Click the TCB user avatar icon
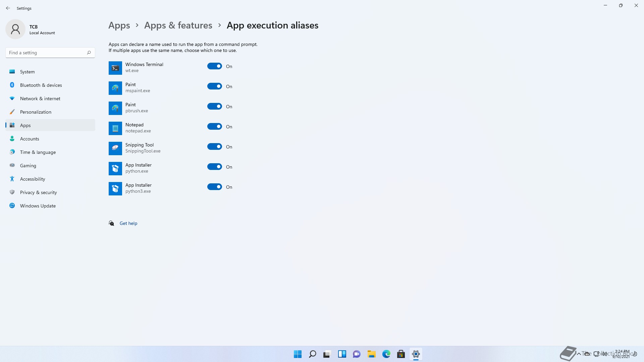This screenshot has height=362, width=644. 15,29
